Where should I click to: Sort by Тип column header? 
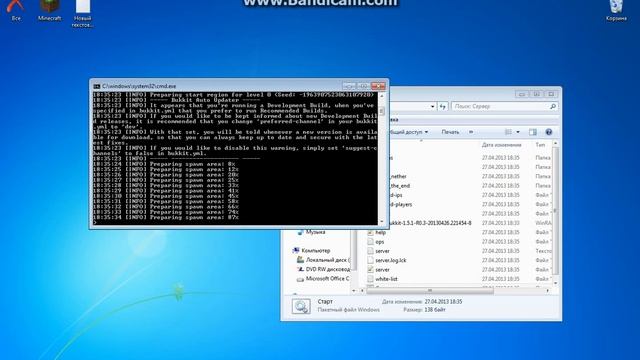(x=540, y=145)
